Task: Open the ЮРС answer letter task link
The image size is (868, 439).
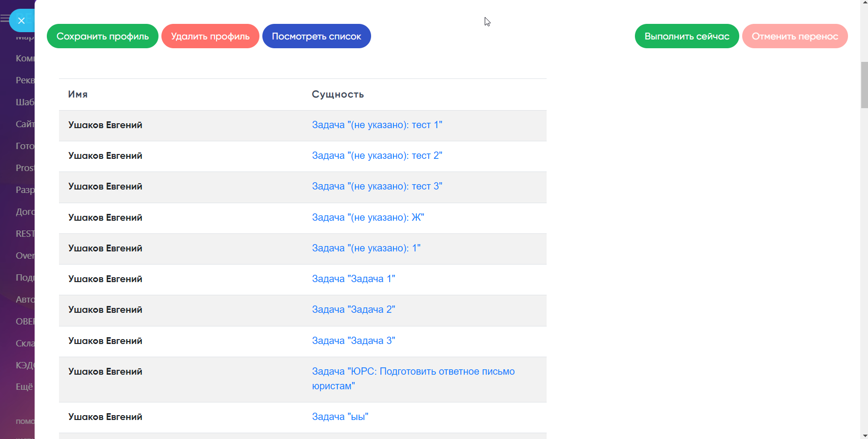Action: tap(413, 372)
